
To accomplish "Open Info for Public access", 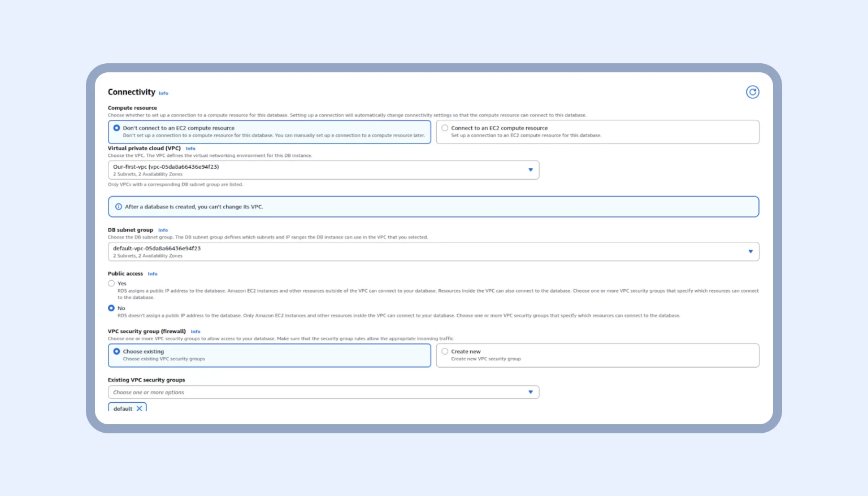I will click(153, 273).
